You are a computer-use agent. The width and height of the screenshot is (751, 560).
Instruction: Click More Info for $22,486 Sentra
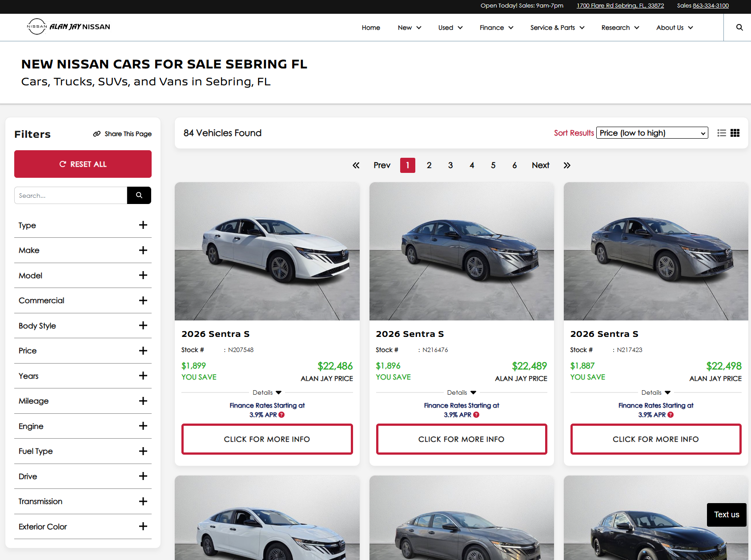(267, 439)
